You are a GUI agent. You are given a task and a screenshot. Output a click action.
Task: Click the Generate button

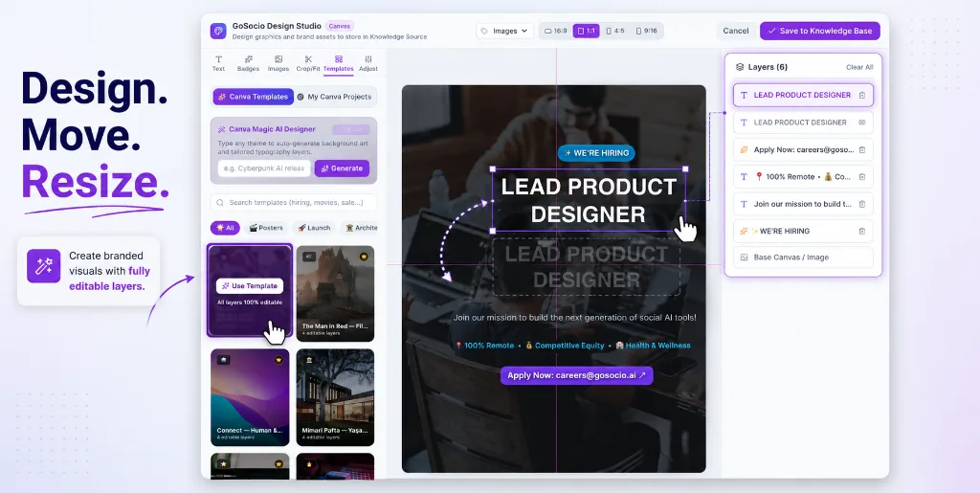point(342,168)
